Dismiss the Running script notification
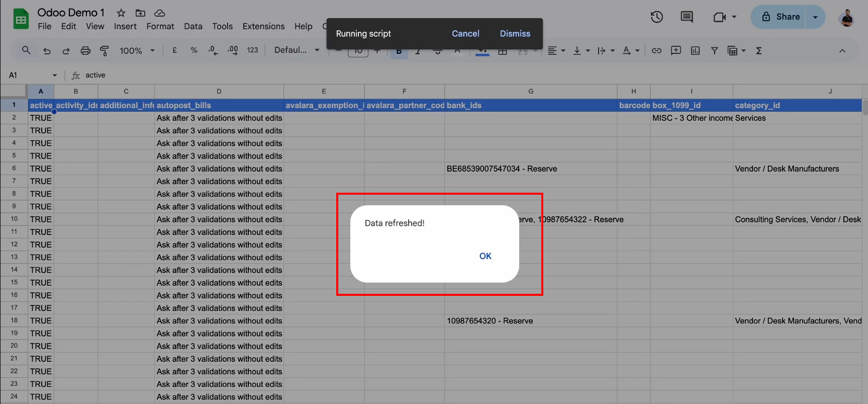Viewport: 868px width, 404px height. coord(515,34)
